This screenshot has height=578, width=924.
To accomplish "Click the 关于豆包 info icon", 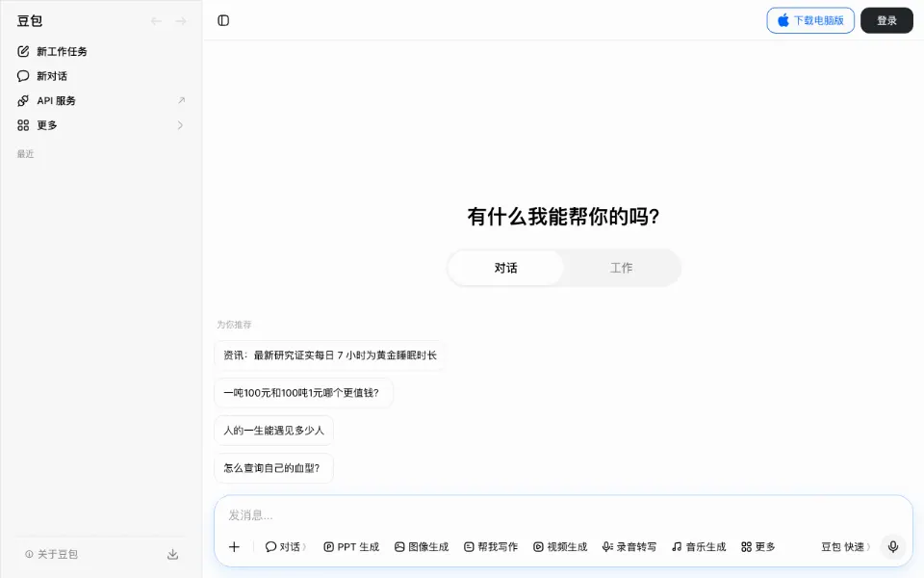I will click(29, 554).
